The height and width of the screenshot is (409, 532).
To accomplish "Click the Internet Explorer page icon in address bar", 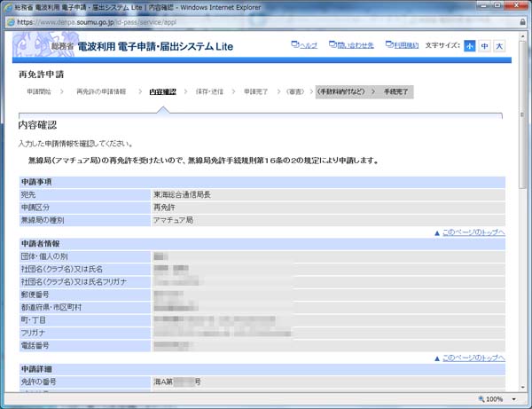I will pos(11,22).
